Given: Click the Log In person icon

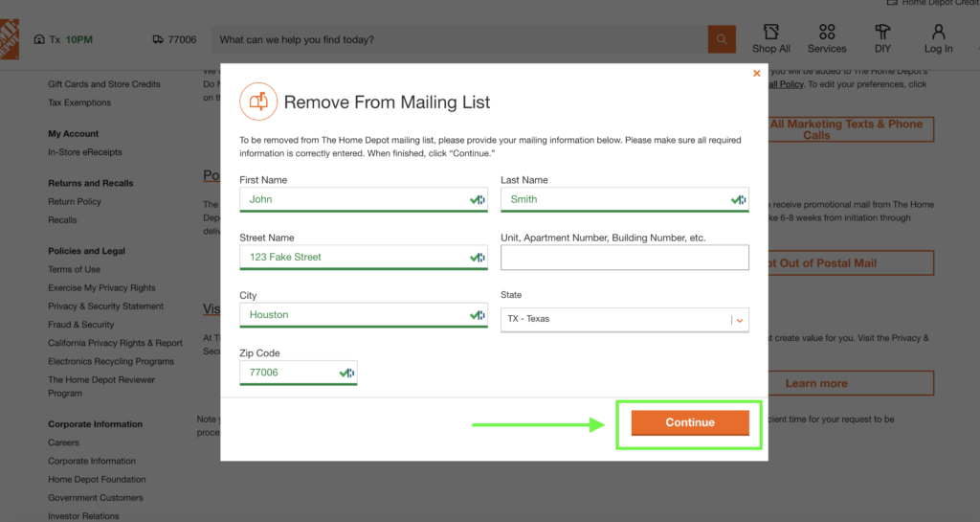Looking at the screenshot, I should pyautogui.click(x=938, y=33).
